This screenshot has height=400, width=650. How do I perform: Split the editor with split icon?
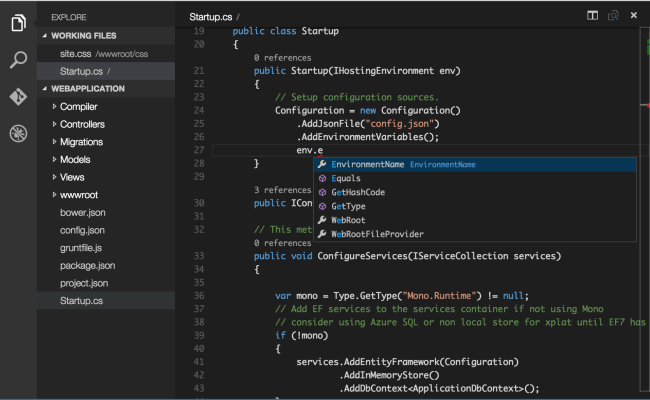tap(592, 16)
